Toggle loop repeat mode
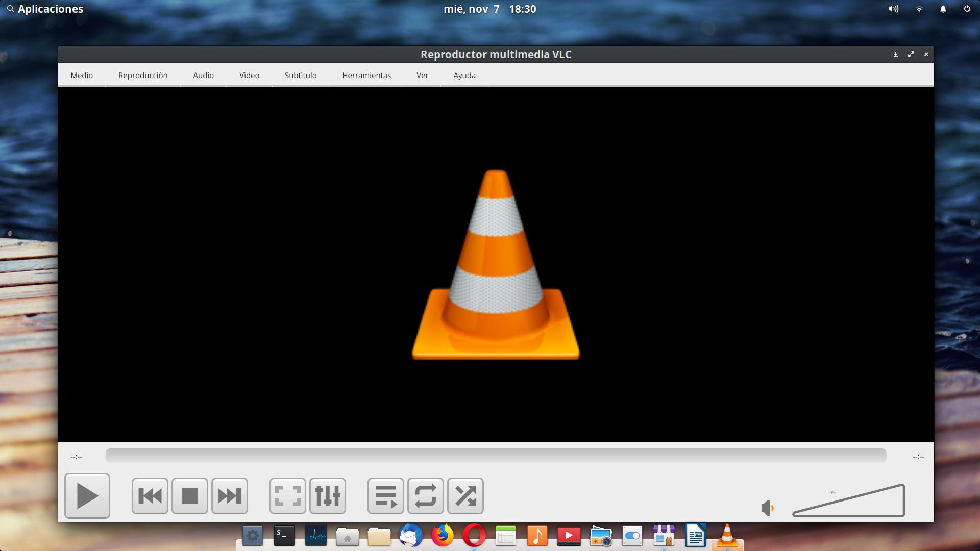Screen dimensions: 980x551 [426, 496]
